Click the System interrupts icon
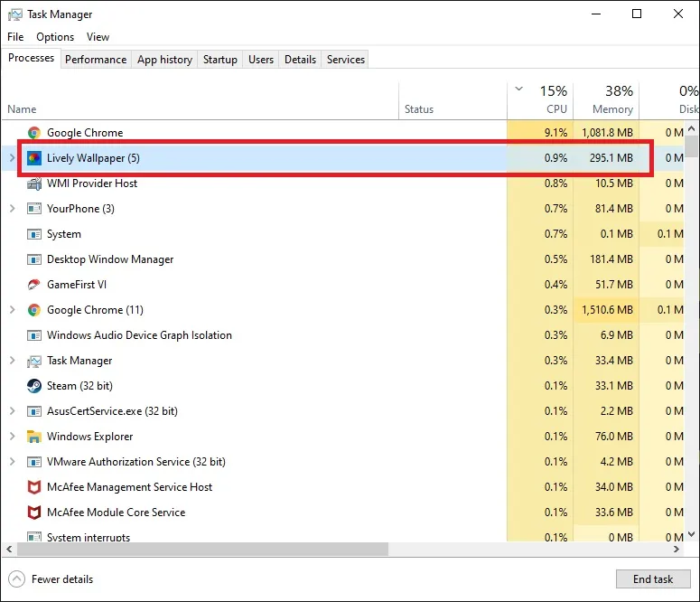 click(34, 536)
